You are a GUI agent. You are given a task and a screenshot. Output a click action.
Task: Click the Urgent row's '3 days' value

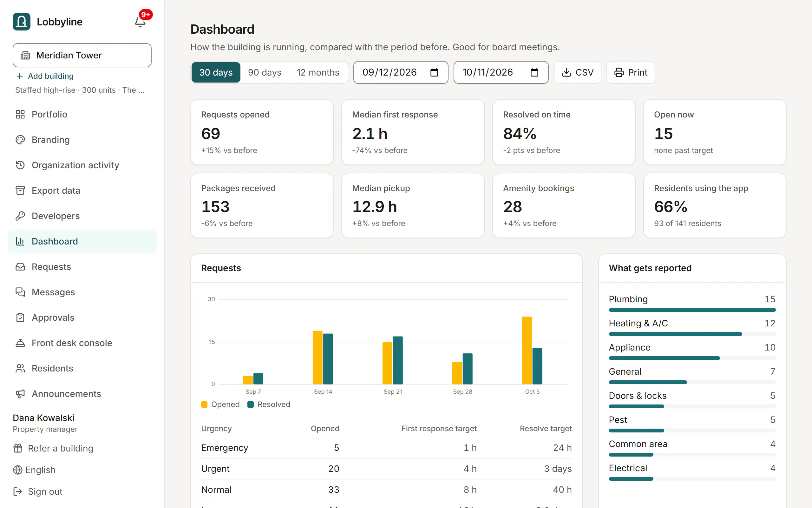click(x=558, y=469)
